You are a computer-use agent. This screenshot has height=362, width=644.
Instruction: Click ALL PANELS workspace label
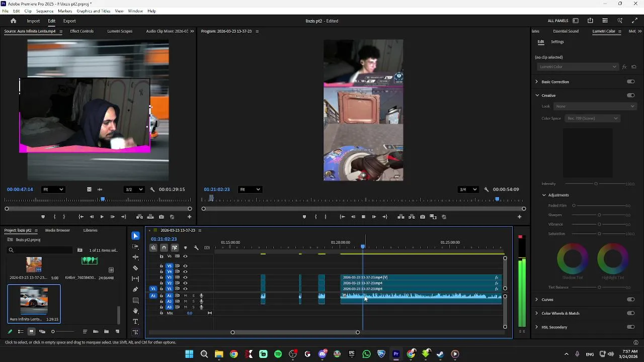(x=558, y=21)
